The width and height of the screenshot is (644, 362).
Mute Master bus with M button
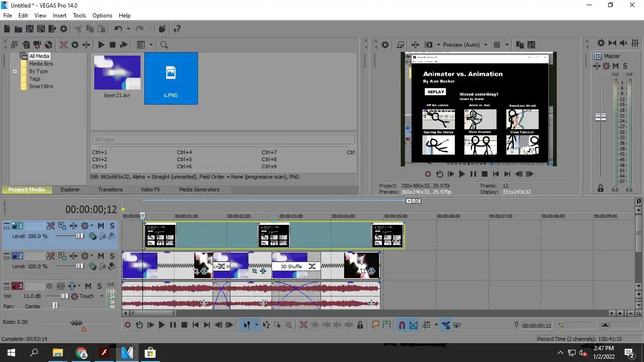[616, 66]
